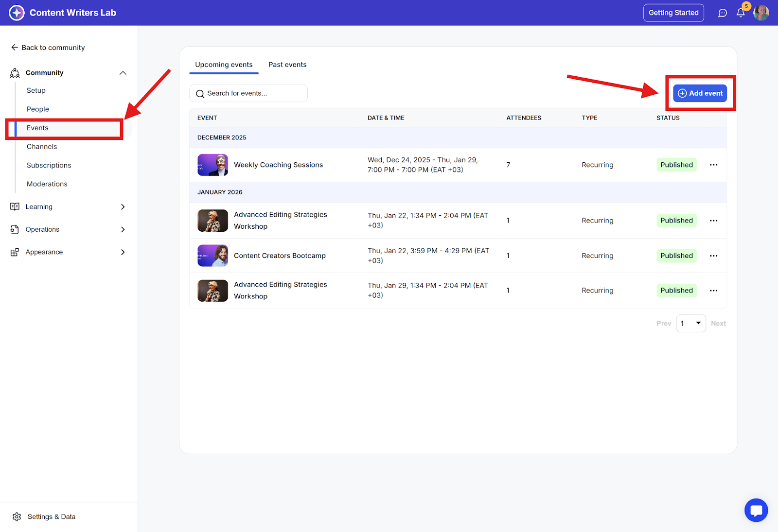
Task: Click the Search for events field
Action: (x=248, y=93)
